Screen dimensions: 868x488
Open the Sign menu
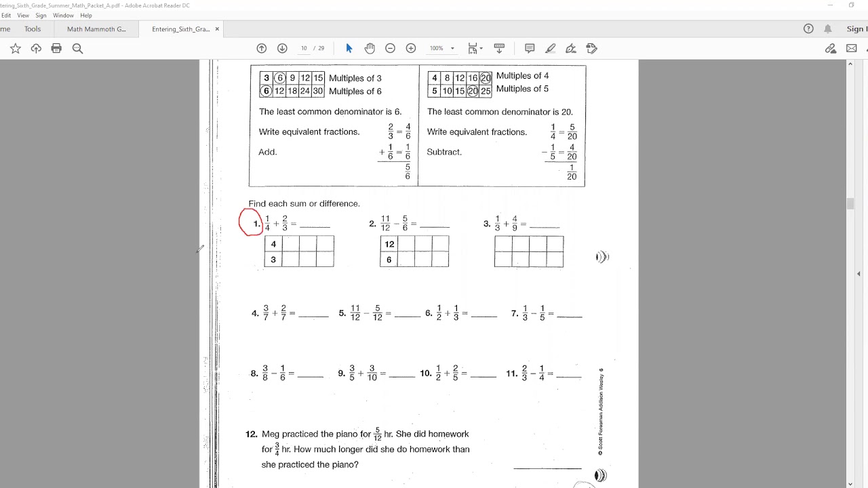coord(41,15)
